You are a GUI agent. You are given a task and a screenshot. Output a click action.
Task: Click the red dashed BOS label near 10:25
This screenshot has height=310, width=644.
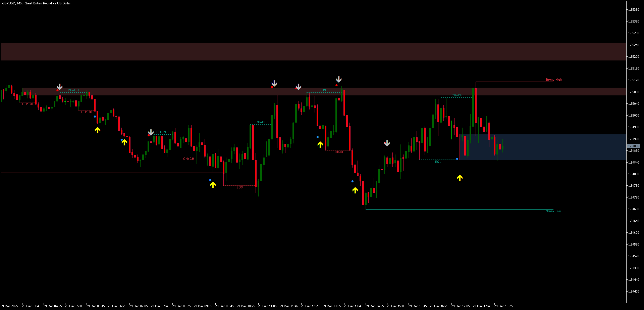pyautogui.click(x=239, y=187)
